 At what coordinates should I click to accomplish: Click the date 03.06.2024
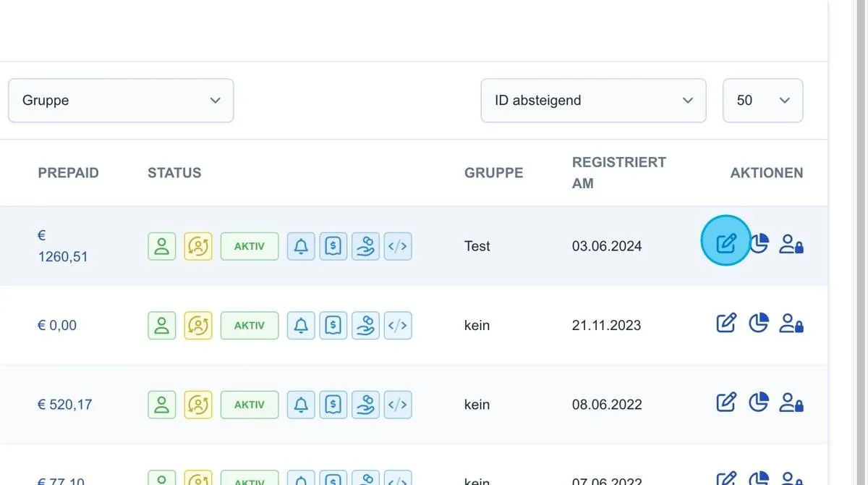click(607, 246)
